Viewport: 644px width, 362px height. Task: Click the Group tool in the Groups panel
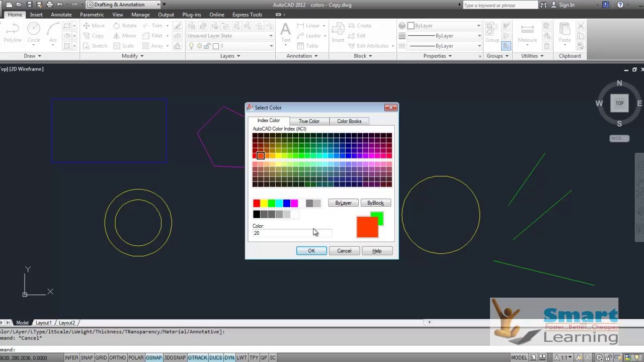[492, 33]
